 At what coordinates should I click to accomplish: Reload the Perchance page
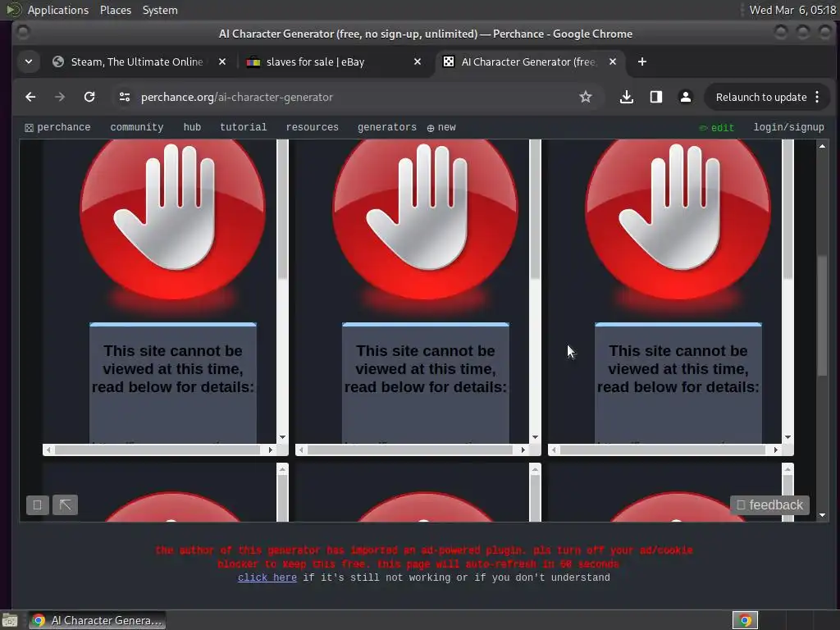click(x=89, y=97)
